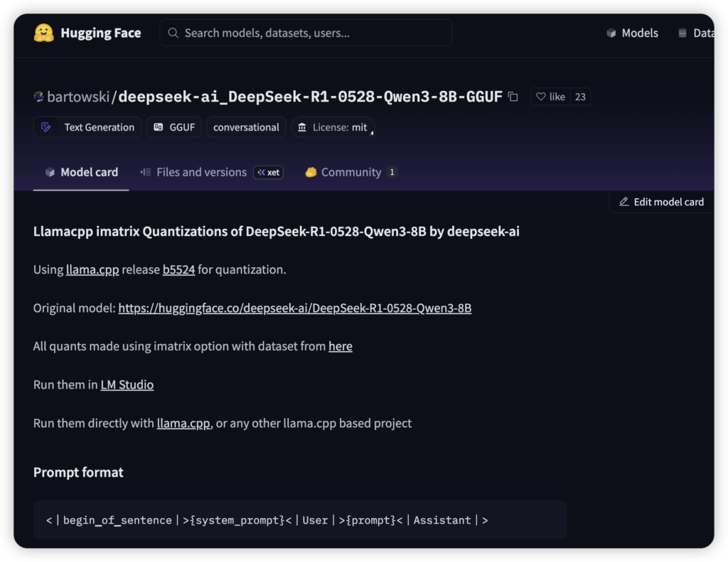Click the GGUF tag icon
Image resolution: width=728 pixels, height=562 pixels.
(159, 127)
